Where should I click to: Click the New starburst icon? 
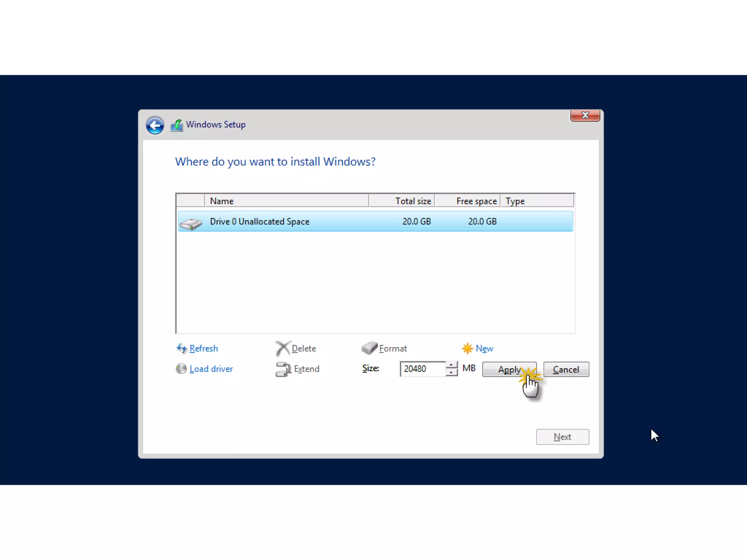[467, 349]
